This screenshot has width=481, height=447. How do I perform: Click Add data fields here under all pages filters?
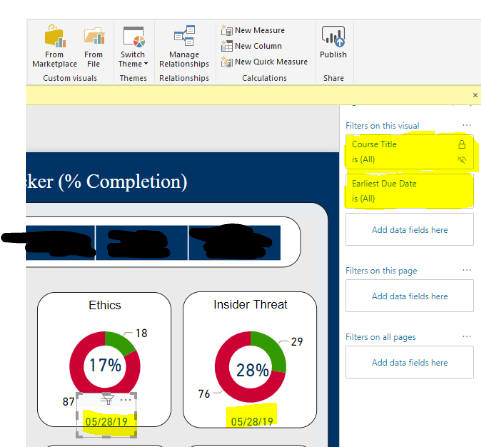click(409, 362)
